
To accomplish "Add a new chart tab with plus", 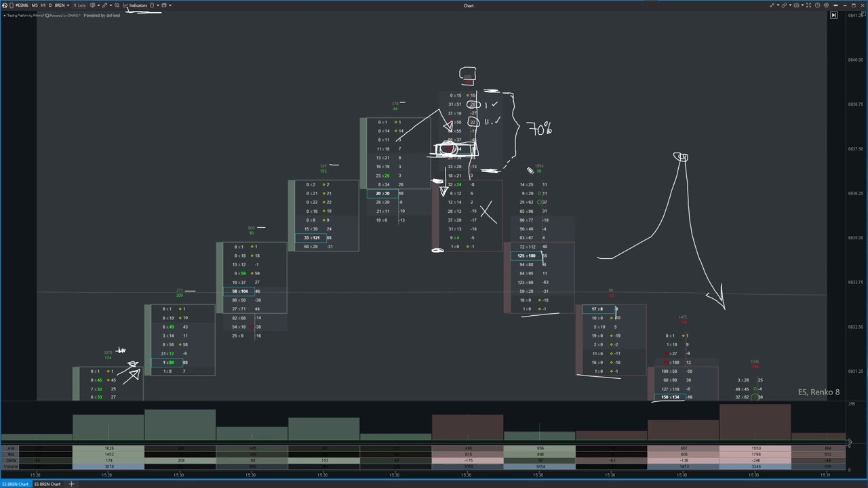I will pyautogui.click(x=71, y=484).
